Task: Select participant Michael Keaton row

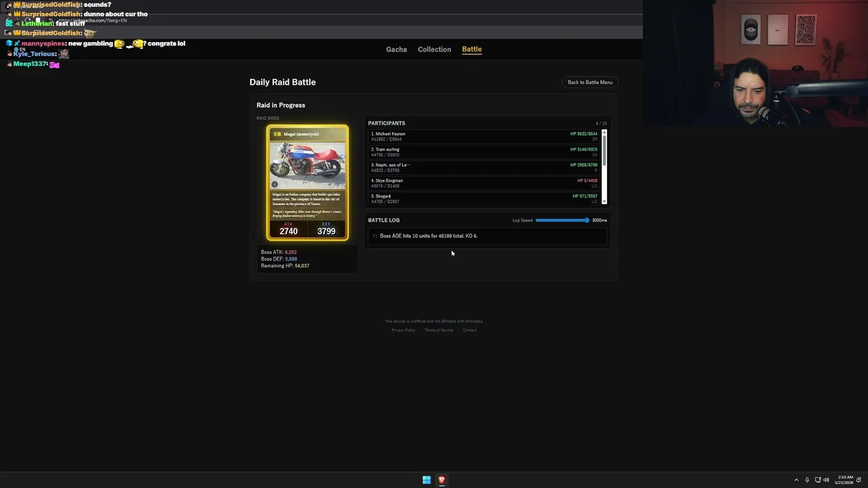Action: click(x=484, y=136)
